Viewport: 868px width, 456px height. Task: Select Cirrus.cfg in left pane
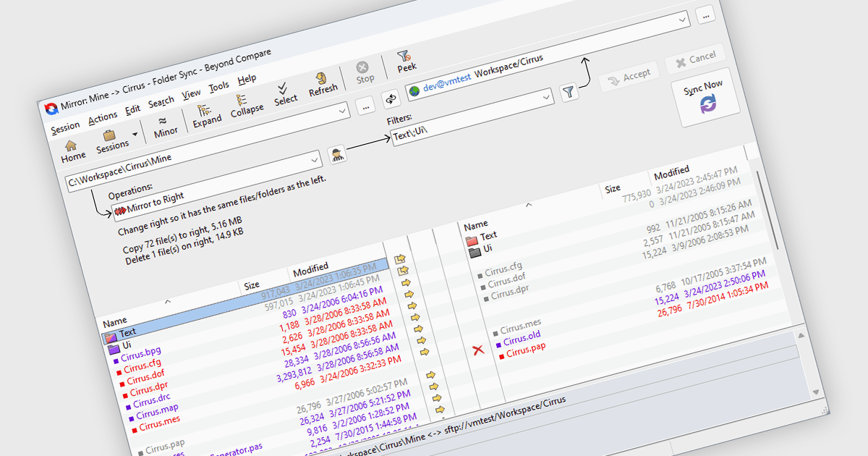142,366
